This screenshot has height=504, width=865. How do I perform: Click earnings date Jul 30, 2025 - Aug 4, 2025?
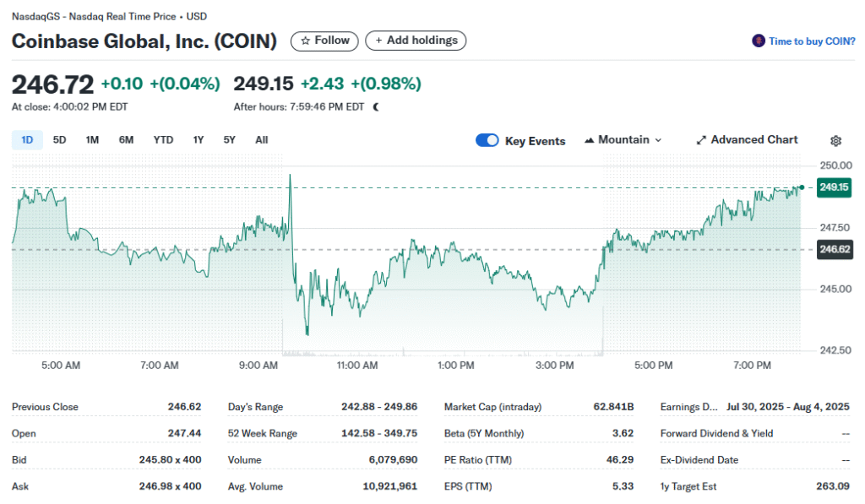788,407
